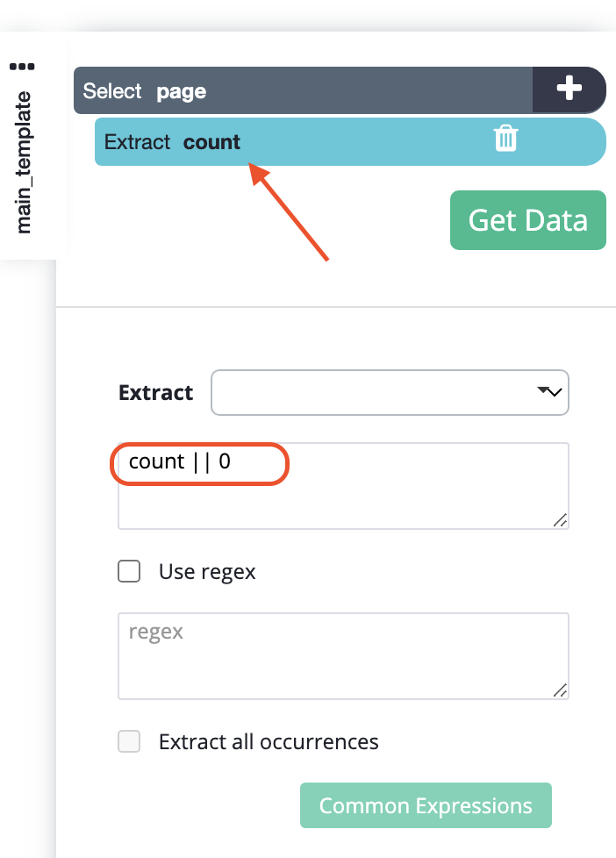The width and height of the screenshot is (616, 858).
Task: Enable the Extract all occurrences checkbox
Action: 129,741
